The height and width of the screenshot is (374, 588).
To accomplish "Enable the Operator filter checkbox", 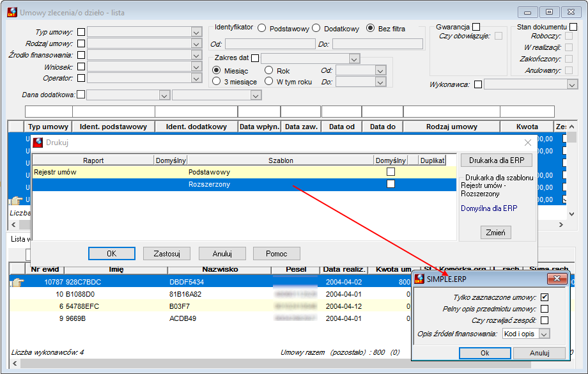I will [x=81, y=78].
